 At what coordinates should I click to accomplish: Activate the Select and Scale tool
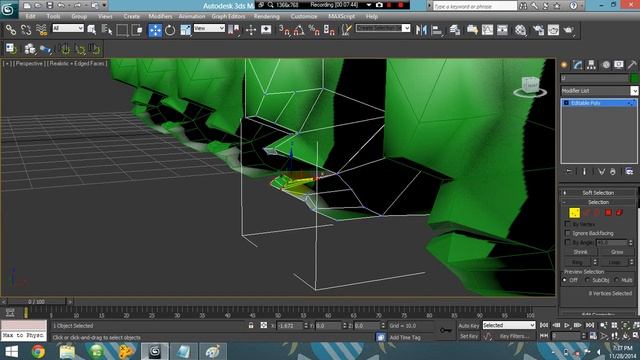(185, 30)
